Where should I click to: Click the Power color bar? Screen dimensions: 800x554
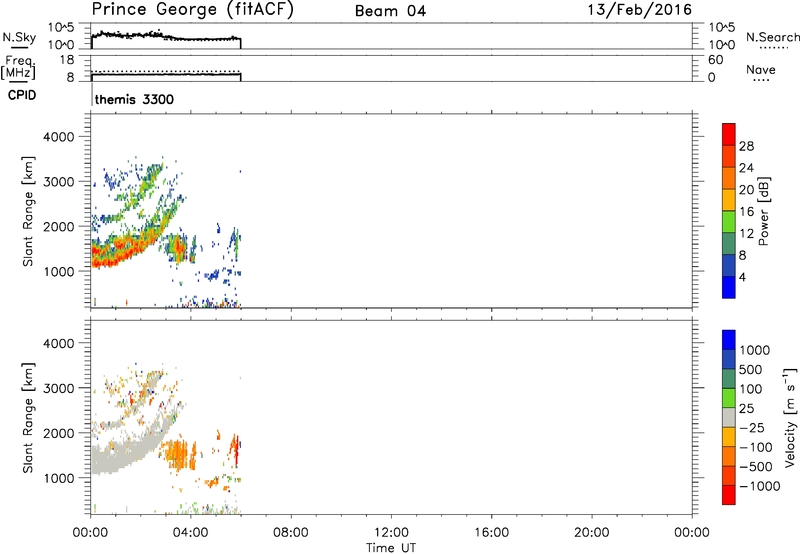coord(729,211)
